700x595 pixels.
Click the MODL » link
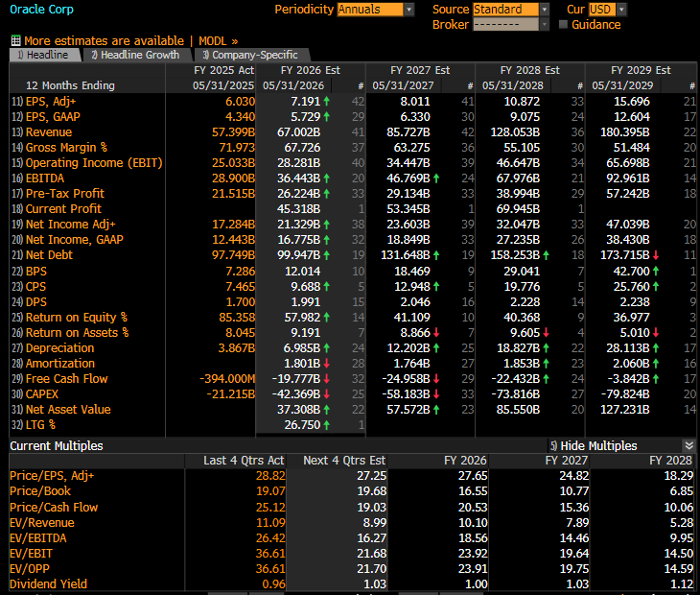point(218,40)
